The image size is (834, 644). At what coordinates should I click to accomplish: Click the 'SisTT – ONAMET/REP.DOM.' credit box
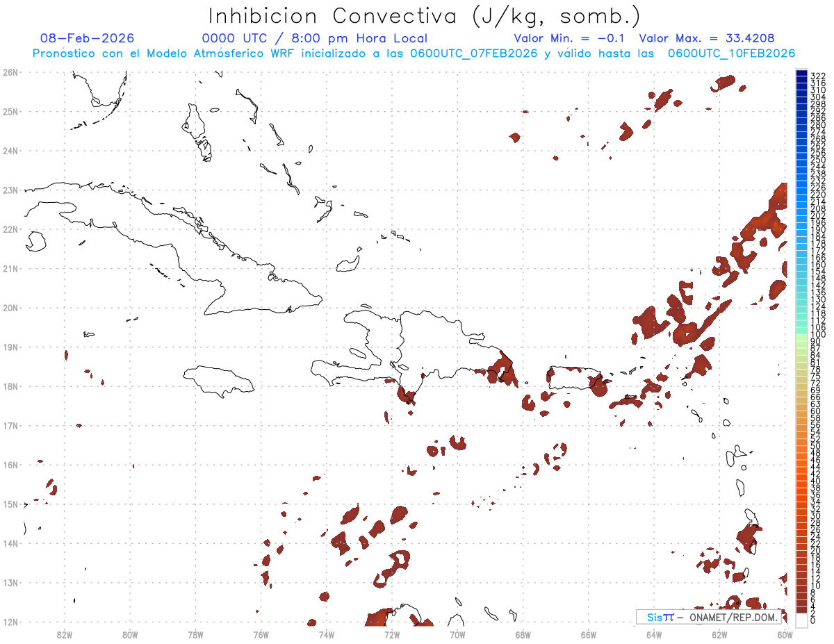[710, 617]
